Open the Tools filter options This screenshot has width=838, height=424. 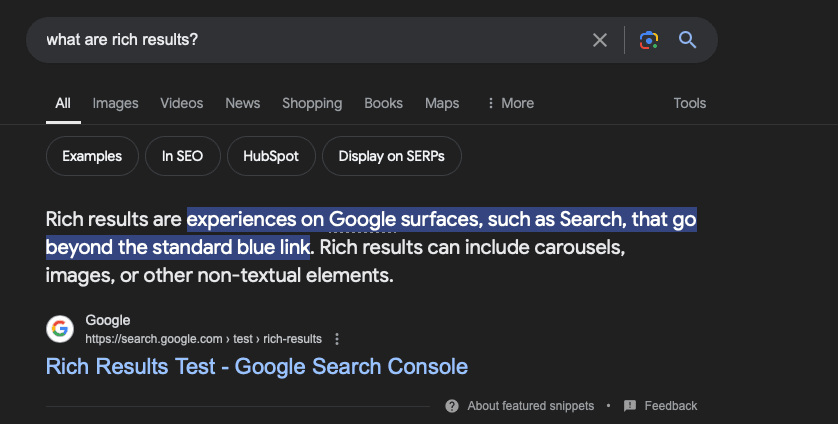pyautogui.click(x=689, y=103)
